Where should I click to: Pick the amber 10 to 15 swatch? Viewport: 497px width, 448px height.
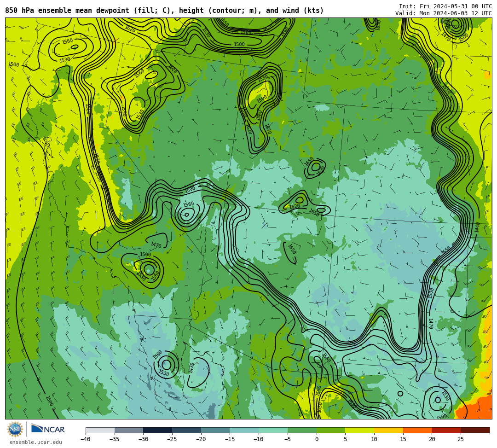388,430
